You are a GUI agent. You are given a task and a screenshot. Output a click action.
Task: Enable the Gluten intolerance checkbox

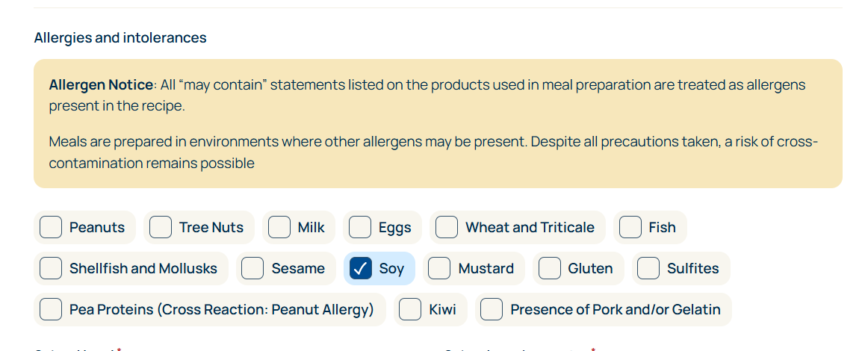pos(550,268)
